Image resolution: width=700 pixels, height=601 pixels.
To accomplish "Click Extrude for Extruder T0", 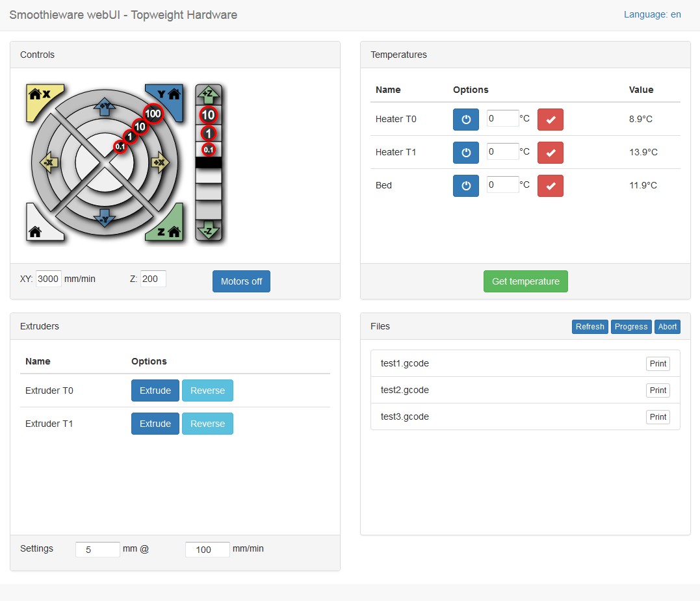I will (x=155, y=390).
